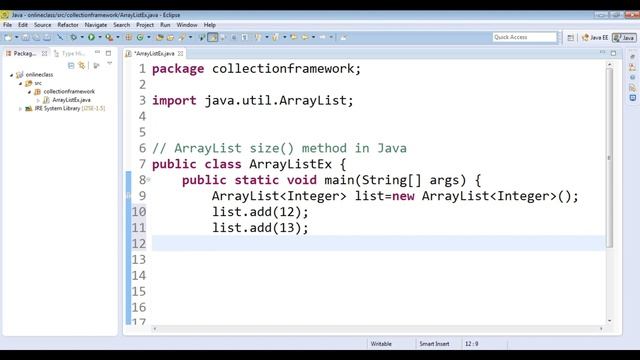
Task: Expand the ArrayListEx.java tree node
Action: point(38,100)
